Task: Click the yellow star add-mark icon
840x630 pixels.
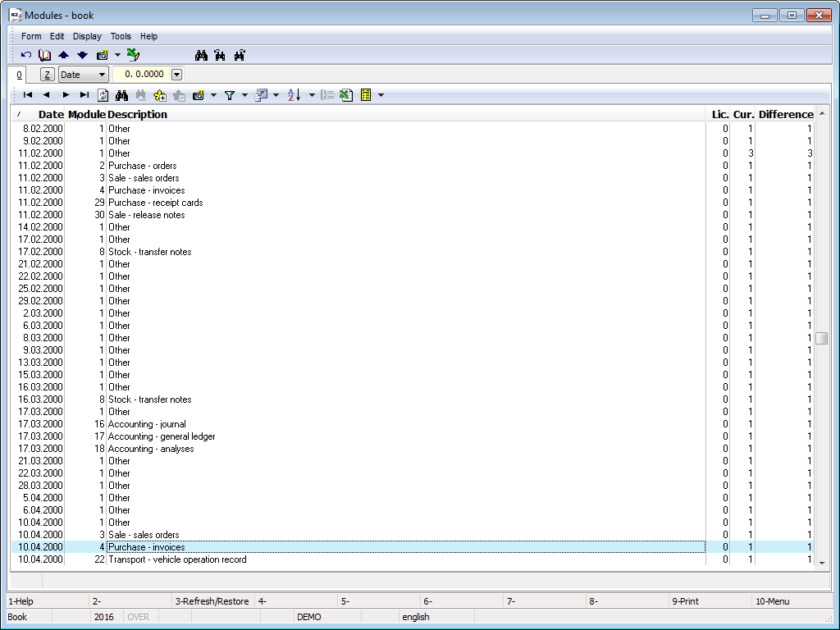Action: 160,95
